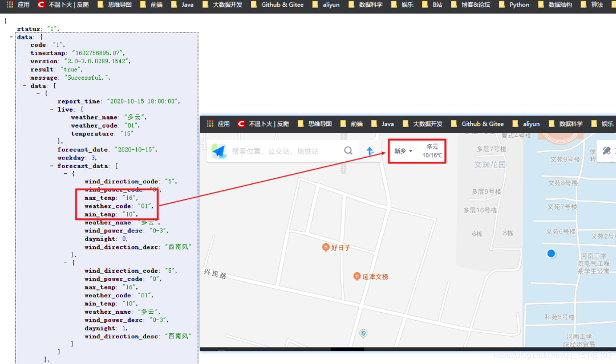Collapse the outer data object in JSON
This screenshot has height=364, width=616.
click(x=11, y=37)
